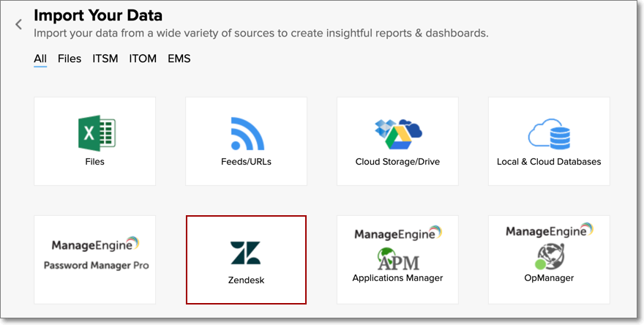Screen dimensions: 644x325
Task: Show the EMS category tab
Action: tap(179, 59)
